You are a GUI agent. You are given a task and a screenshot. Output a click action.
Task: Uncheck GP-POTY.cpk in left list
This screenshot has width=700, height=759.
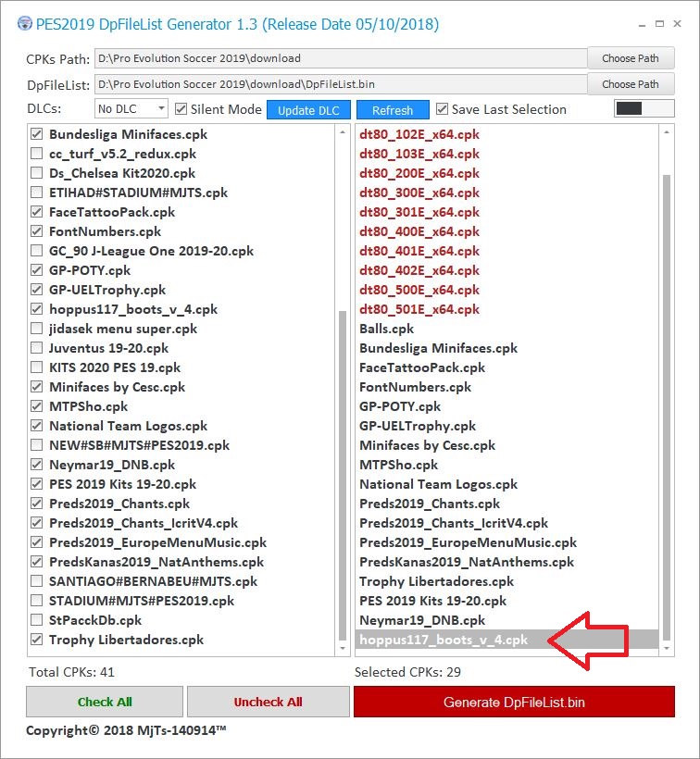[x=36, y=270]
